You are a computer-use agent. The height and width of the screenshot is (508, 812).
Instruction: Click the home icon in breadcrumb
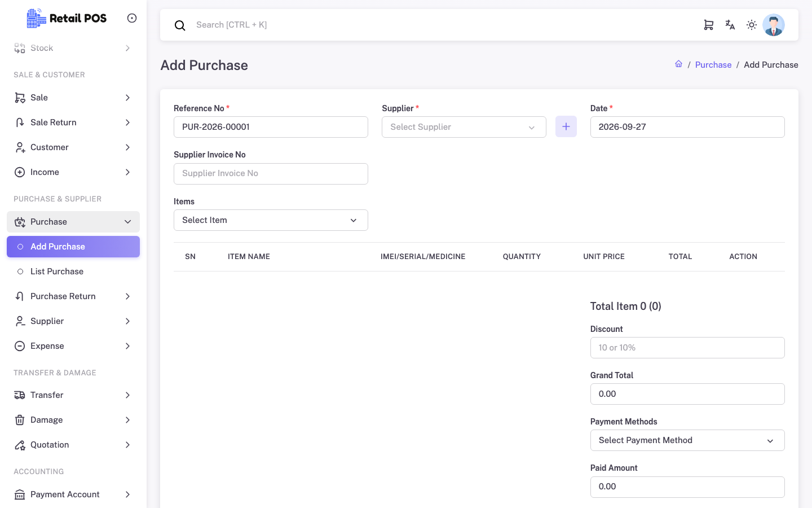click(679, 64)
